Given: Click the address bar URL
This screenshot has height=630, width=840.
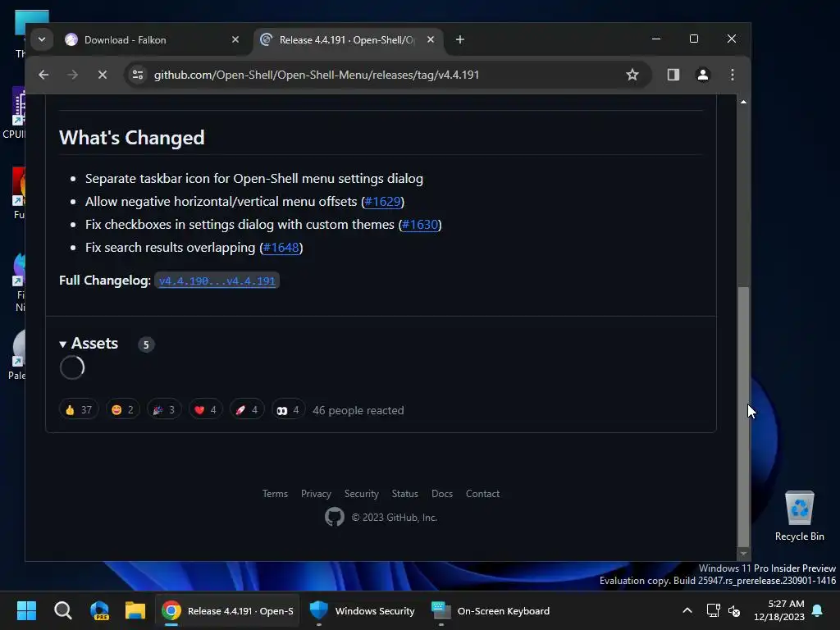Looking at the screenshot, I should [x=316, y=75].
